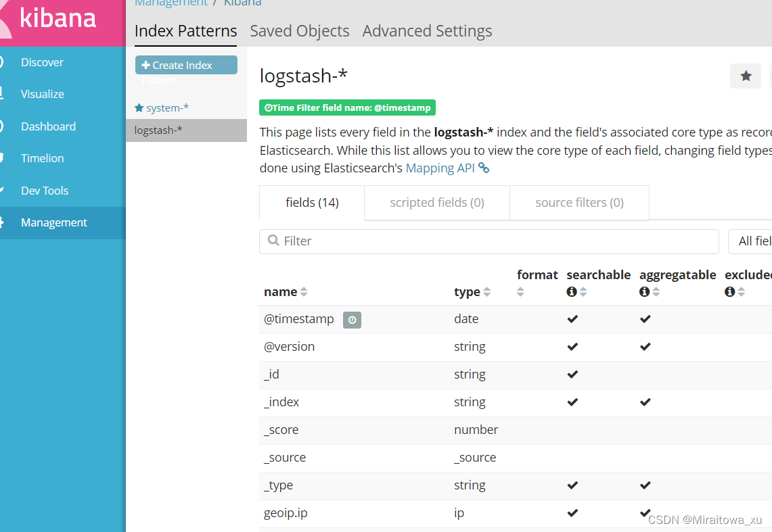Click the star icon next to system-*

[139, 107]
